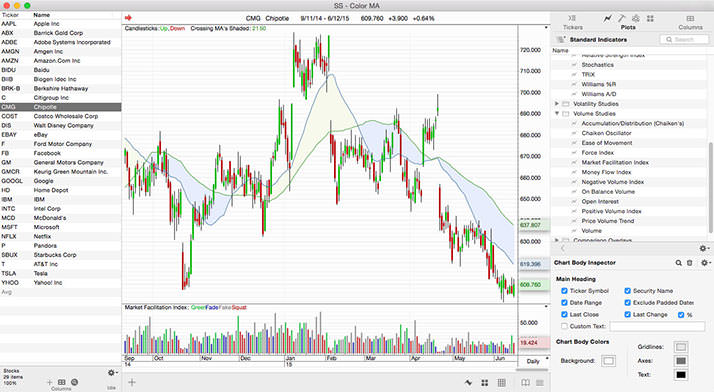Click the overlay shapes icon in Plots toolbar
Viewport: 714px width, 392px height.
636,18
